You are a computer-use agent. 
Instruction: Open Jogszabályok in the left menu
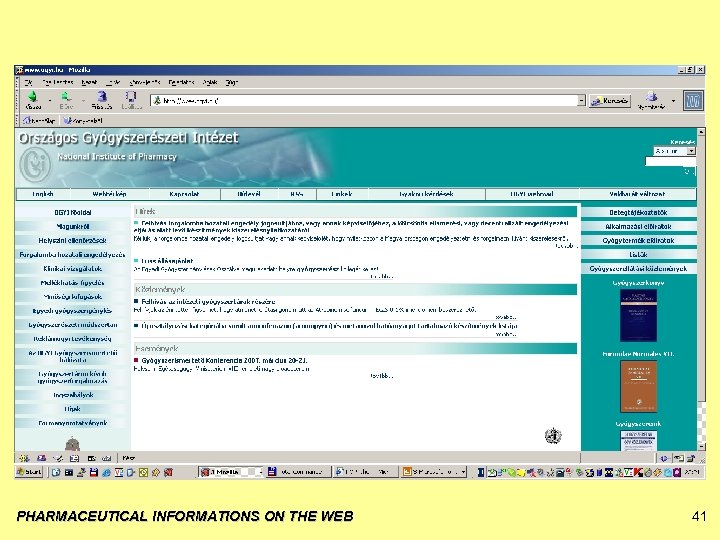click(73, 395)
